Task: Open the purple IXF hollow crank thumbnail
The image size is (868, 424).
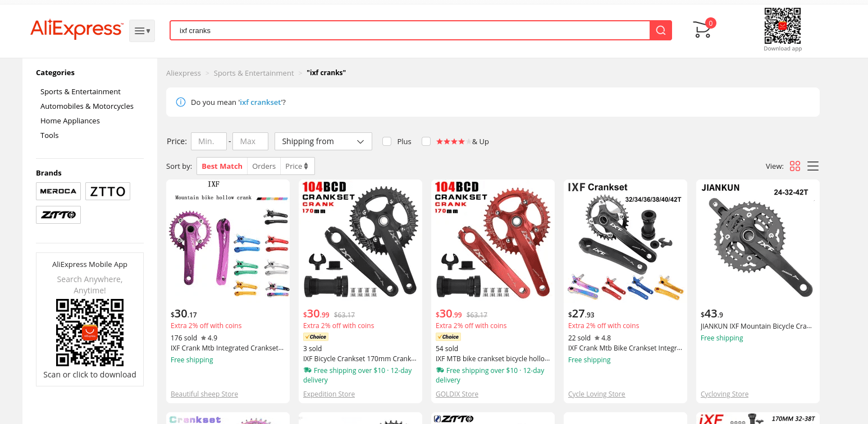Action: pyautogui.click(x=228, y=241)
